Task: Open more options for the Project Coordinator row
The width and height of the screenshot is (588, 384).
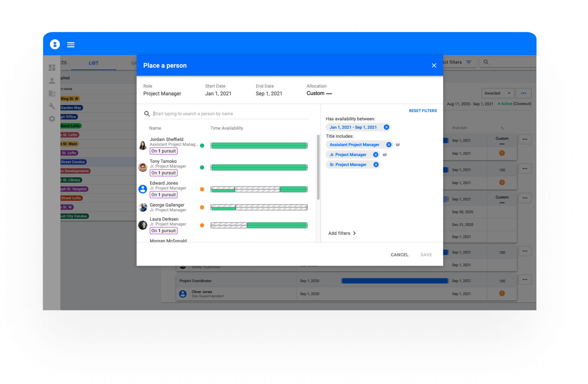Action: tap(525, 280)
